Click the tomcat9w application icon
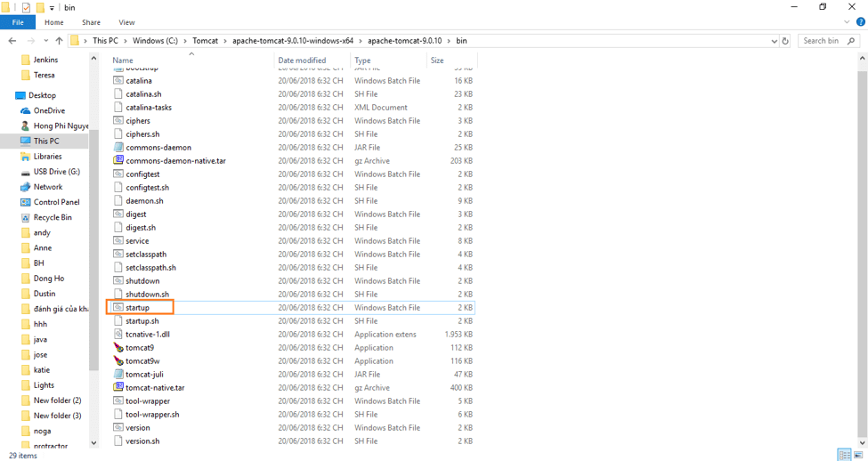868x461 pixels. click(x=118, y=360)
